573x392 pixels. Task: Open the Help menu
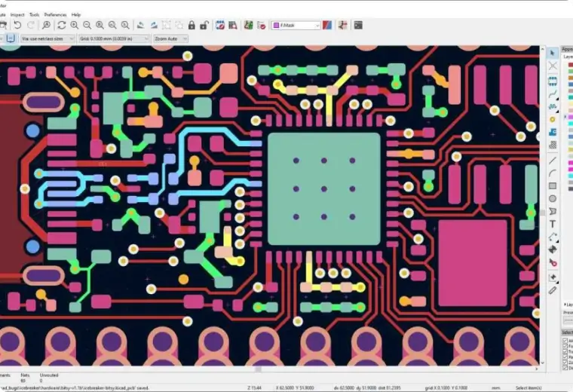[76, 14]
